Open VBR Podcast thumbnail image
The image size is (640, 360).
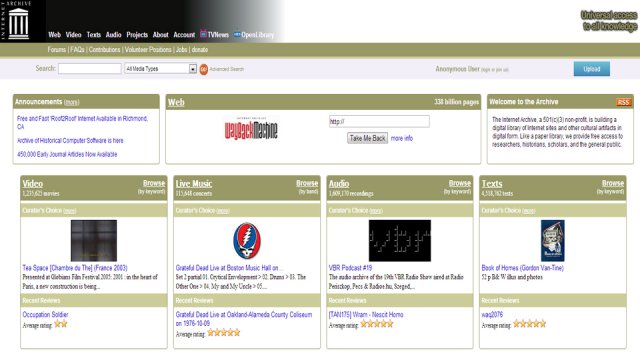pos(400,240)
